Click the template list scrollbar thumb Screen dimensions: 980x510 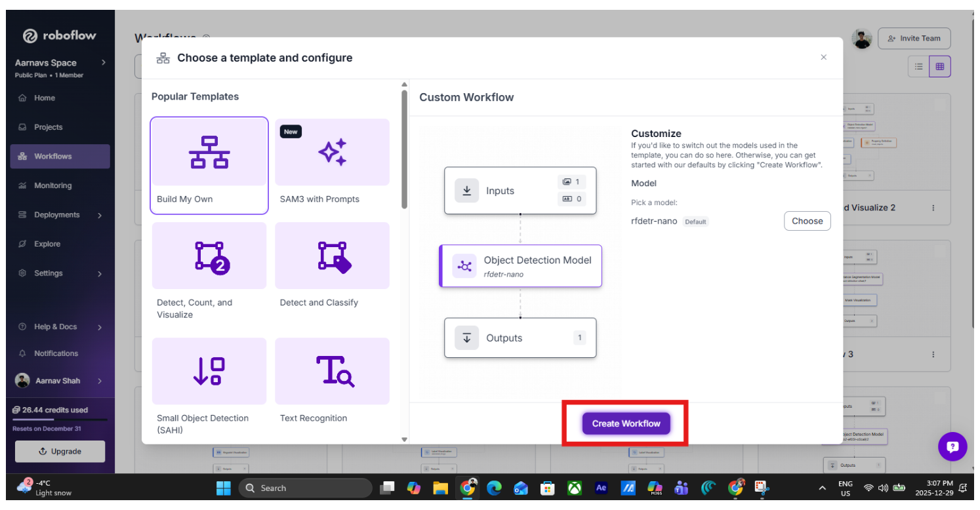pyautogui.click(x=404, y=149)
